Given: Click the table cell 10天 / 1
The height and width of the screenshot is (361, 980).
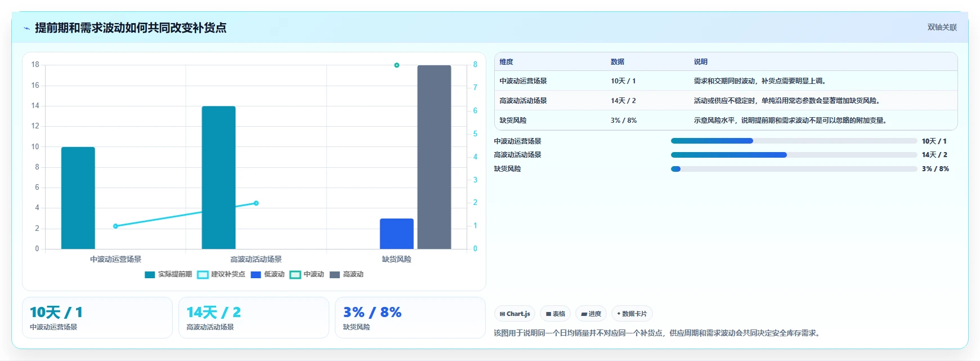Looking at the screenshot, I should click(623, 81).
